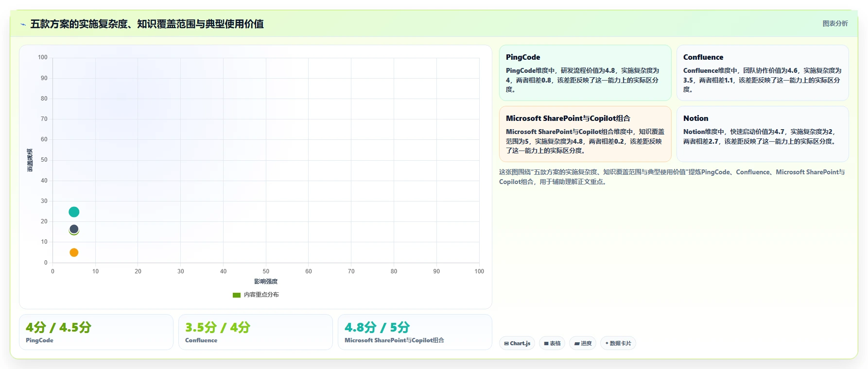Click the 4分 / 4.5分 PingCode stat card
This screenshot has width=868, height=369.
(96, 332)
